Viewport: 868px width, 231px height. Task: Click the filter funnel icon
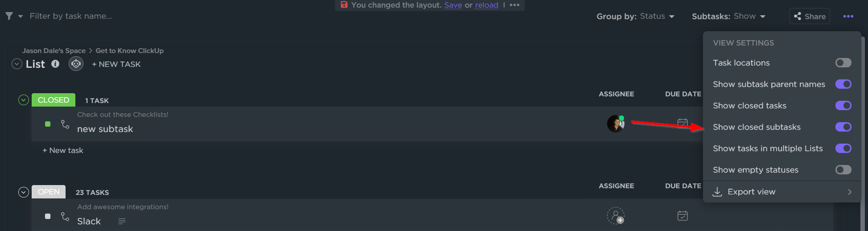click(9, 16)
